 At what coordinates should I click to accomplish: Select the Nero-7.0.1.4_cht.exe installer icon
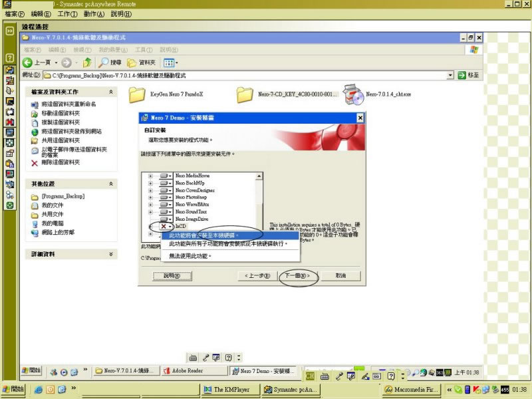pos(354,94)
